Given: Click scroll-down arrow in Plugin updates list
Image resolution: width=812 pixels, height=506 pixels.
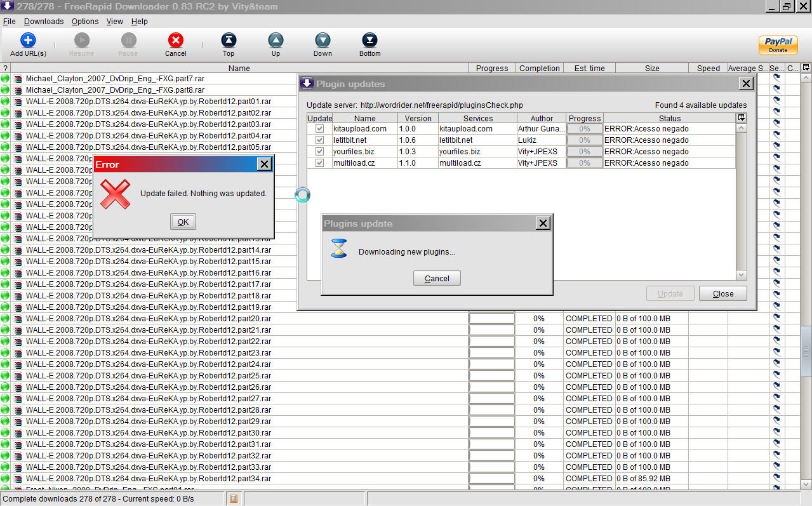Looking at the screenshot, I should click(x=741, y=275).
